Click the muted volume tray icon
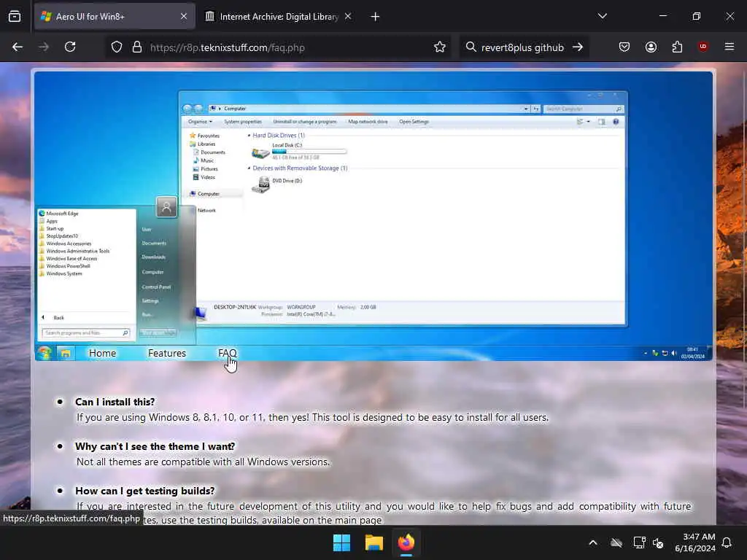This screenshot has width=747, height=560. [659, 542]
